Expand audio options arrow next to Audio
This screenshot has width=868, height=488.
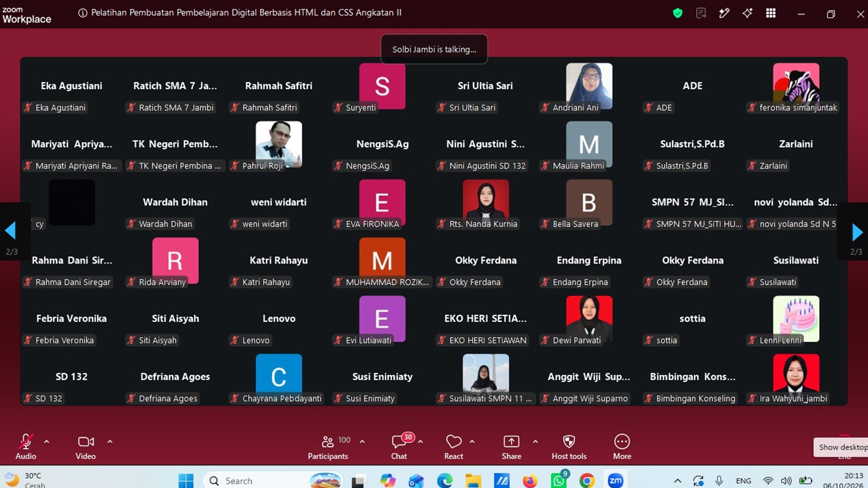(x=47, y=441)
